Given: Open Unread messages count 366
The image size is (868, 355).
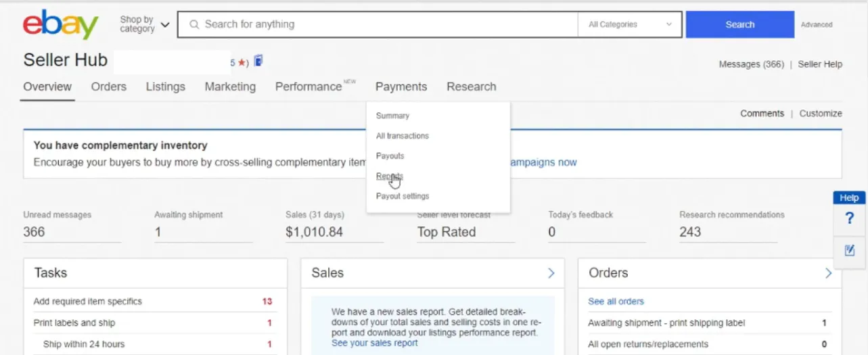Looking at the screenshot, I should (x=34, y=232).
